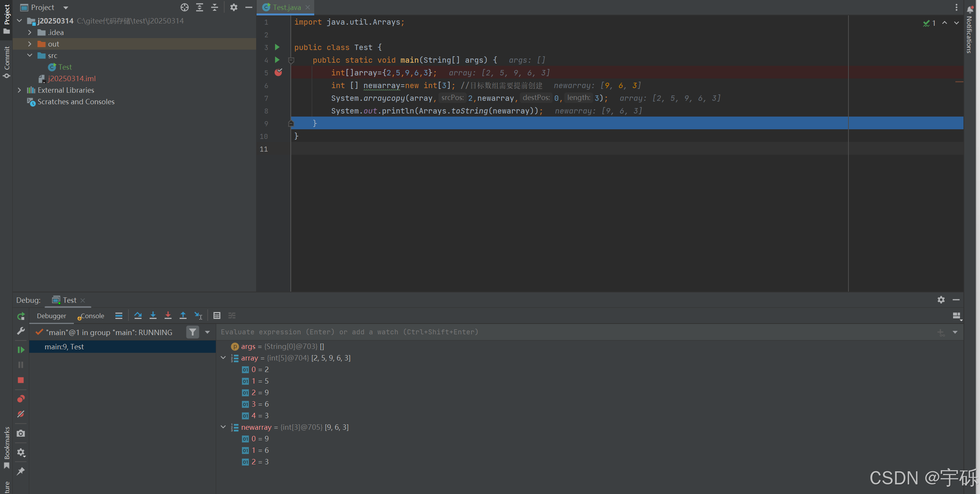Toggle the thread filter funnel button

[192, 332]
